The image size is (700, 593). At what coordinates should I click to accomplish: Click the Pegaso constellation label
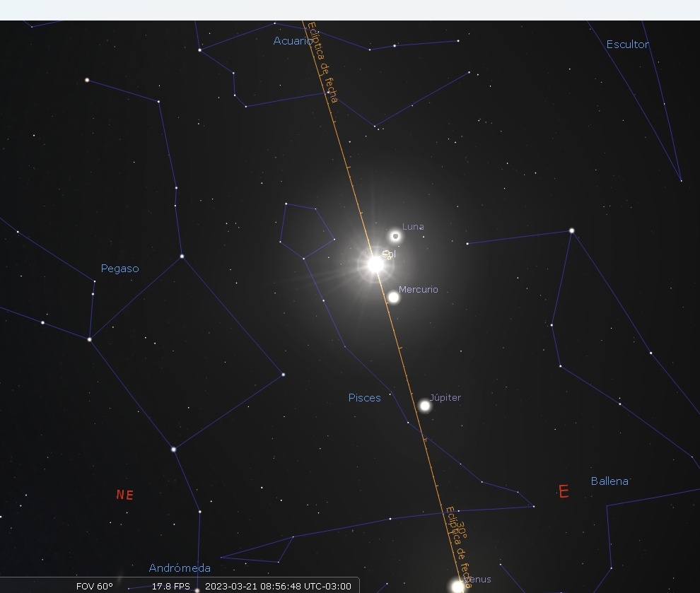click(x=119, y=269)
